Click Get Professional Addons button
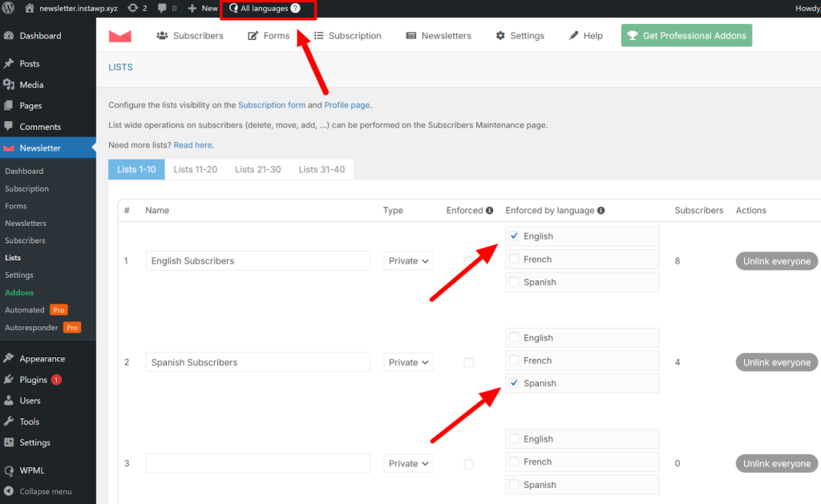 point(686,35)
